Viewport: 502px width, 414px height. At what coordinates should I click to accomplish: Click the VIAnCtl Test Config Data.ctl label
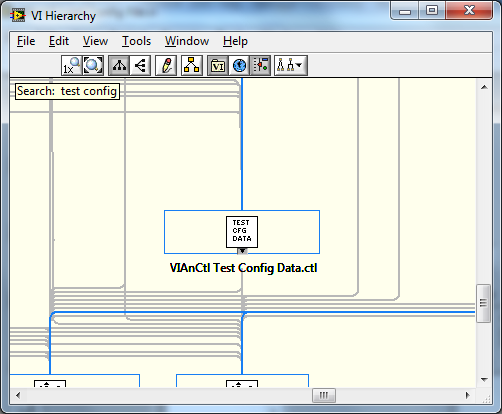click(x=243, y=268)
